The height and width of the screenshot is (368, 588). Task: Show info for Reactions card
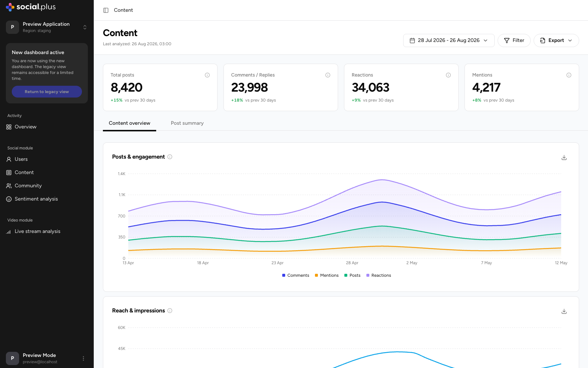click(448, 75)
